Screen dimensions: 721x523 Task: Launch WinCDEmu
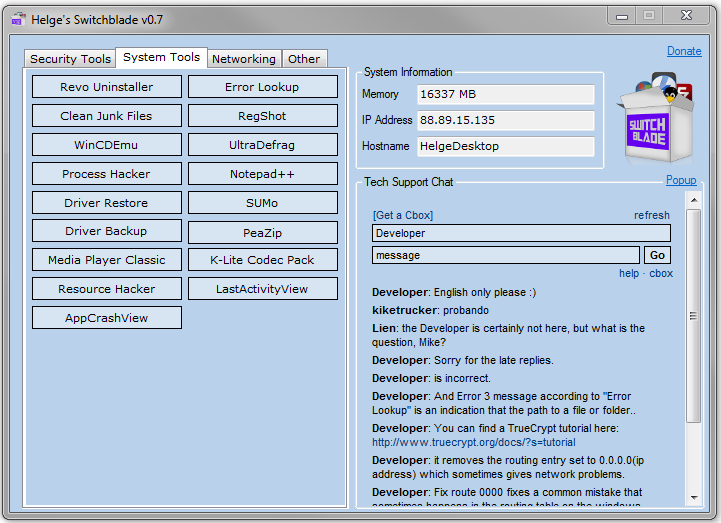click(107, 145)
